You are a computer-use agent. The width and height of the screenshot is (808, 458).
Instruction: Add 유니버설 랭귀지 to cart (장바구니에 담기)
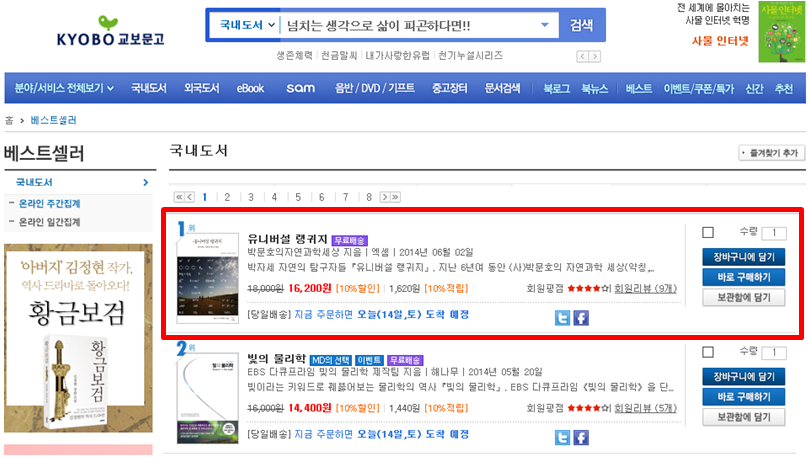(744, 257)
